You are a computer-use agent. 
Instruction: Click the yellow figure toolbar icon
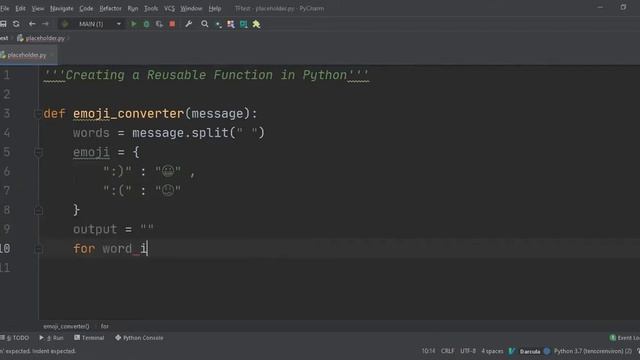[x=256, y=24]
